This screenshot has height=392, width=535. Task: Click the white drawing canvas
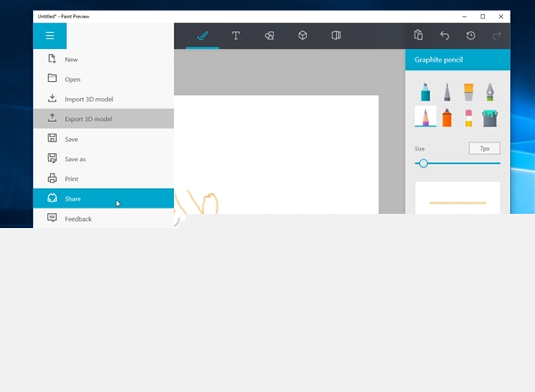tap(276, 154)
